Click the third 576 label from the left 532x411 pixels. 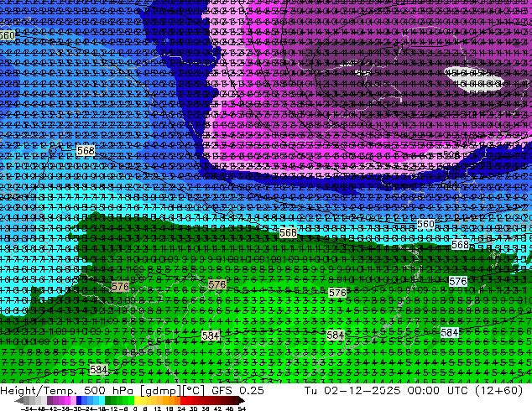pos(337,293)
